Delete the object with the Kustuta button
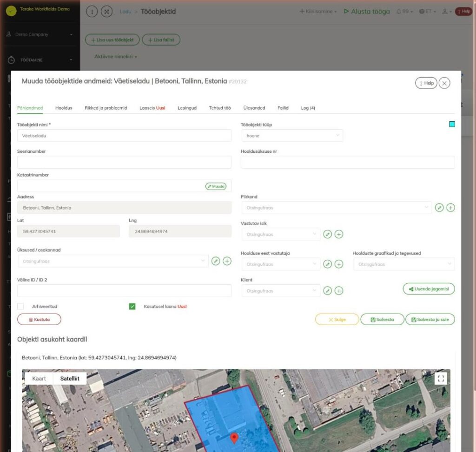Image resolution: width=476 pixels, height=452 pixels. [x=39, y=320]
